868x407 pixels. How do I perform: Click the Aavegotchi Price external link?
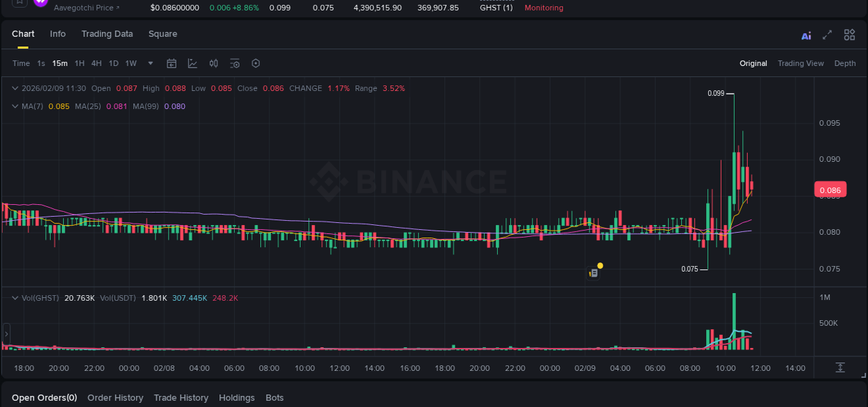click(x=87, y=8)
